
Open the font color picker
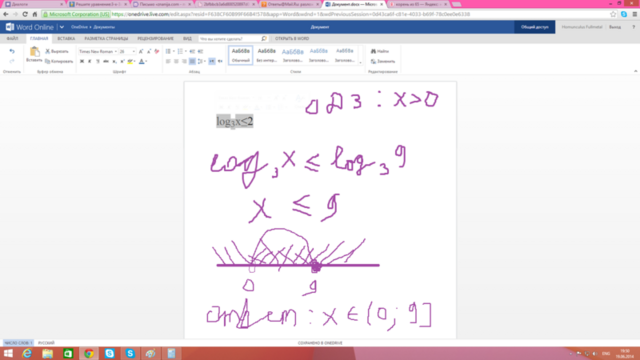tap(142, 61)
